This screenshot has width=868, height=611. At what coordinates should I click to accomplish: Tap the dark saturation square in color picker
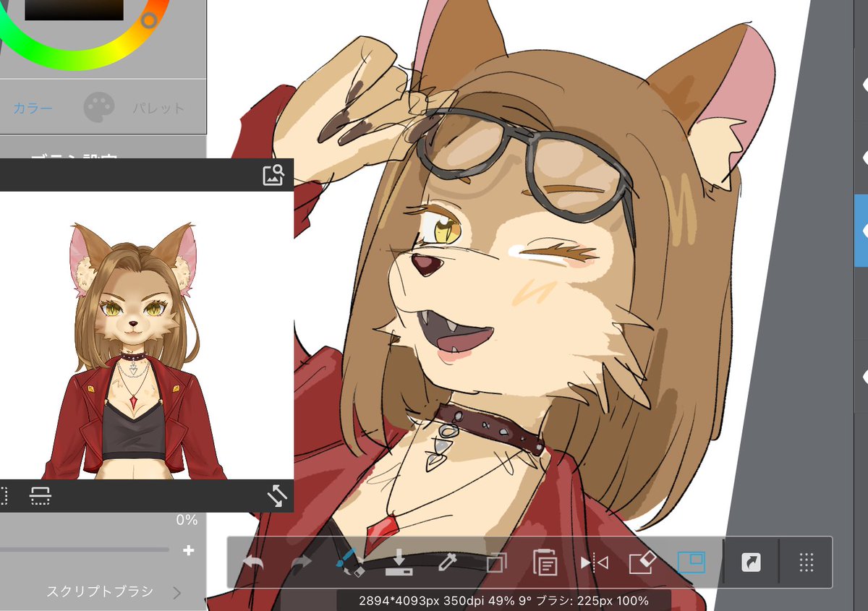(75, 9)
